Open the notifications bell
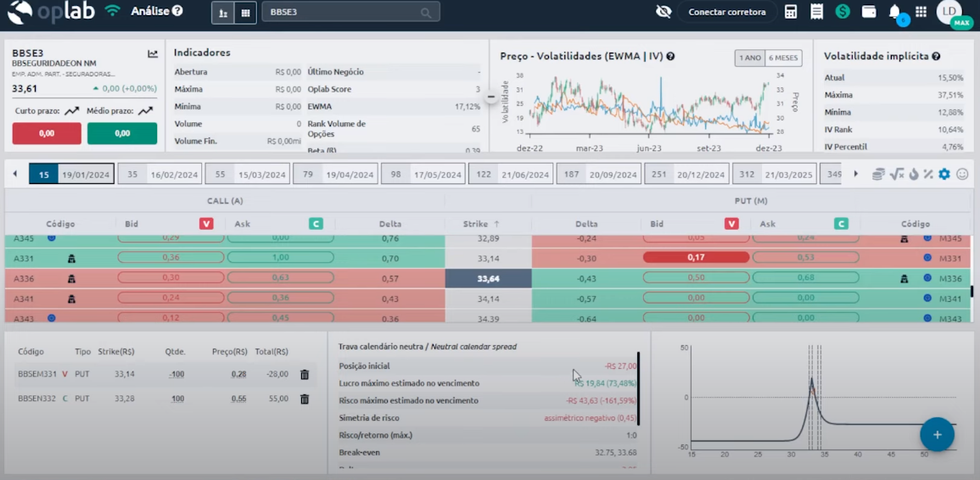This screenshot has height=480, width=980. (894, 12)
